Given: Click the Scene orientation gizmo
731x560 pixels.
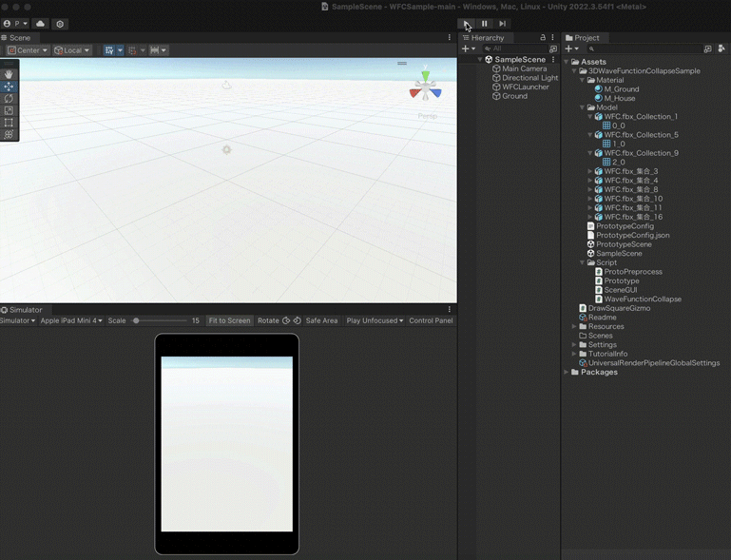Looking at the screenshot, I should (425, 88).
